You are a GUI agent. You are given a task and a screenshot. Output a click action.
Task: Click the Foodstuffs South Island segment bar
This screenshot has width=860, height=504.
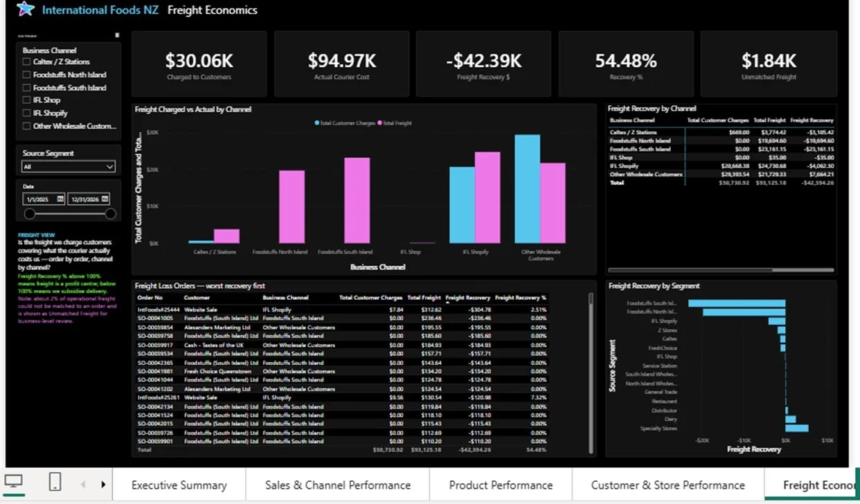click(x=737, y=303)
